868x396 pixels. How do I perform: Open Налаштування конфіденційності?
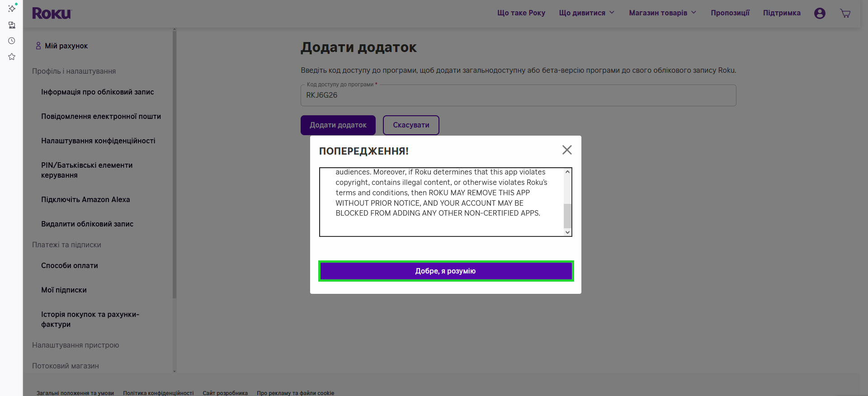[x=98, y=141]
